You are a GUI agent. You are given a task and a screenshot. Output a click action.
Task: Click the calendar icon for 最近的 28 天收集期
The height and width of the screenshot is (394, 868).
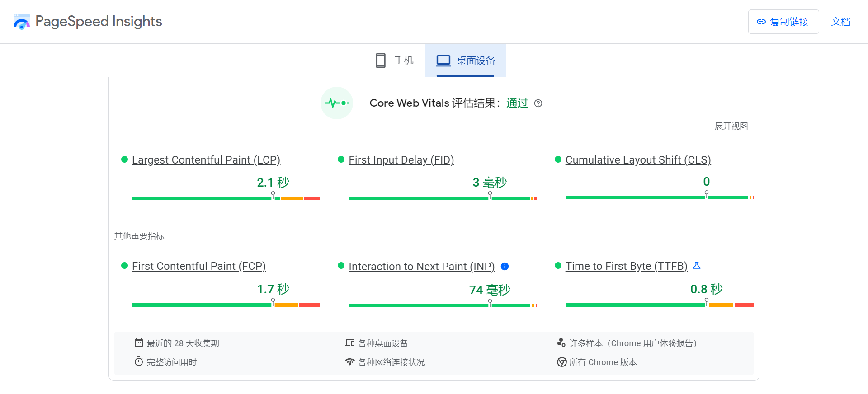pos(139,343)
